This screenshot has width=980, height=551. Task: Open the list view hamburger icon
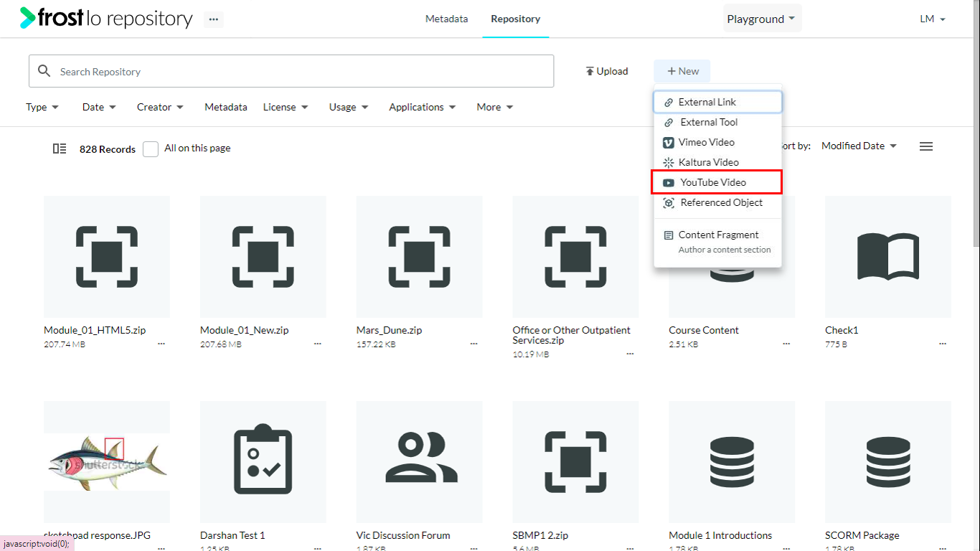click(x=926, y=146)
